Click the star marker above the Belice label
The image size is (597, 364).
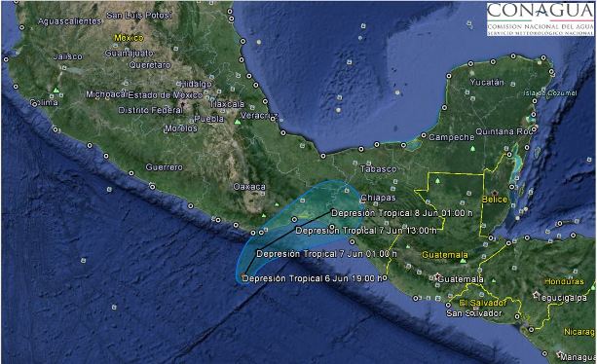tap(495, 194)
